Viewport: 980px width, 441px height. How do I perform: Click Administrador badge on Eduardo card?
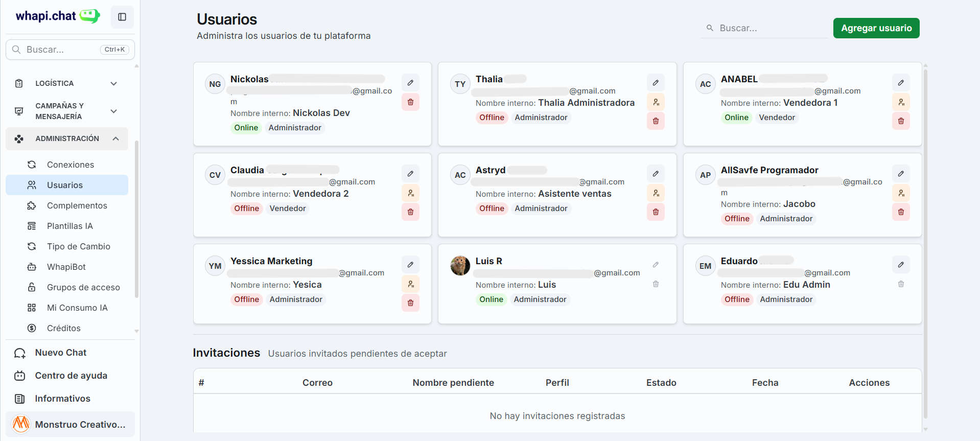(786, 299)
